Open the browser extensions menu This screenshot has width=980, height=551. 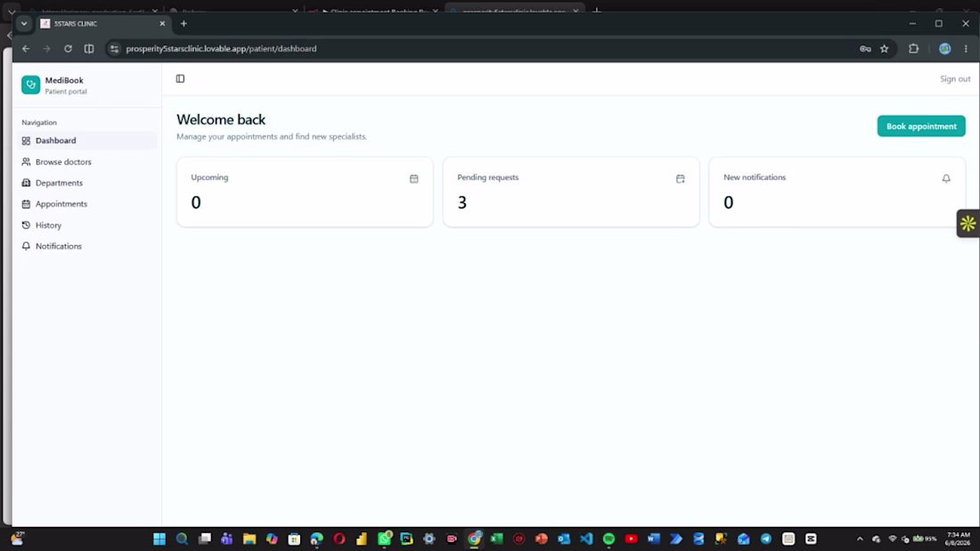click(913, 49)
